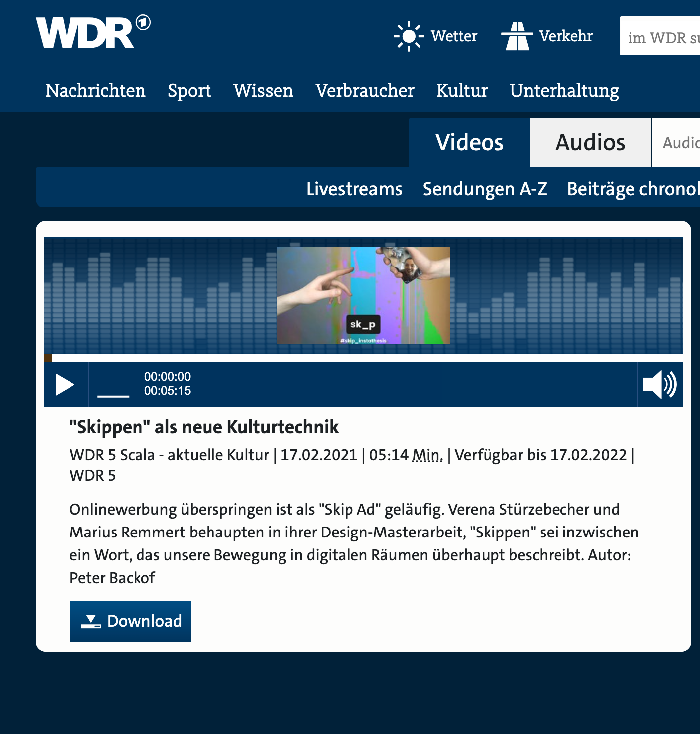This screenshot has width=700, height=734.
Task: Open the Kultur menu
Action: point(462,91)
